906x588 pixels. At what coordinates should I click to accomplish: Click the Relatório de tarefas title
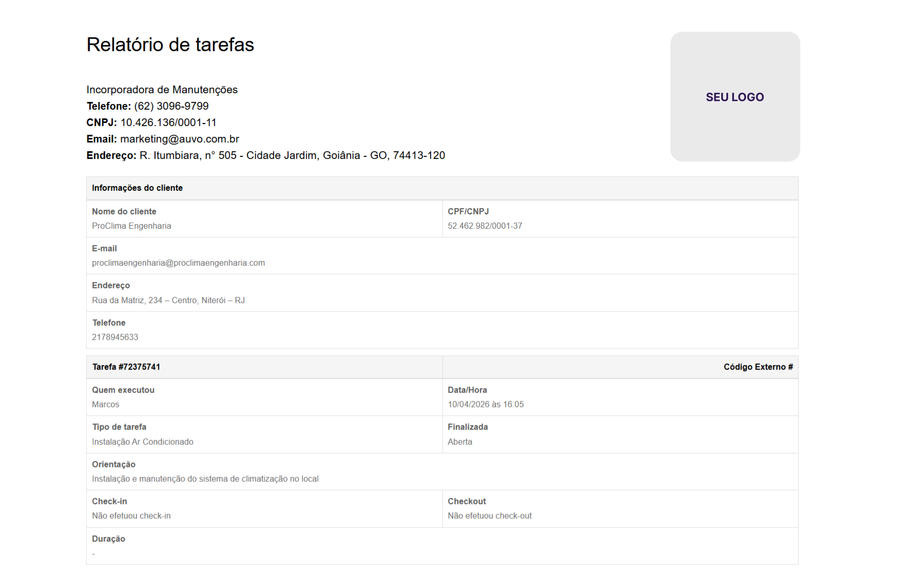point(170,45)
